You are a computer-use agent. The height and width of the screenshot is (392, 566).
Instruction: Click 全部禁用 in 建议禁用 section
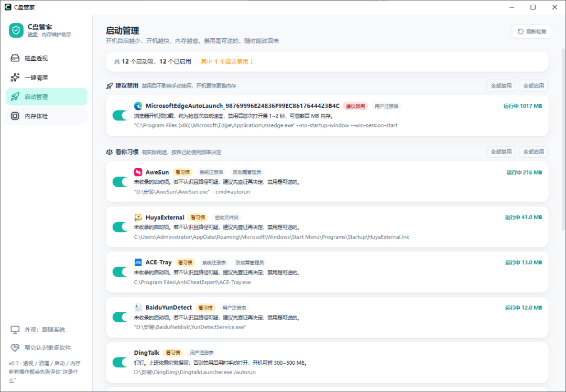(501, 86)
